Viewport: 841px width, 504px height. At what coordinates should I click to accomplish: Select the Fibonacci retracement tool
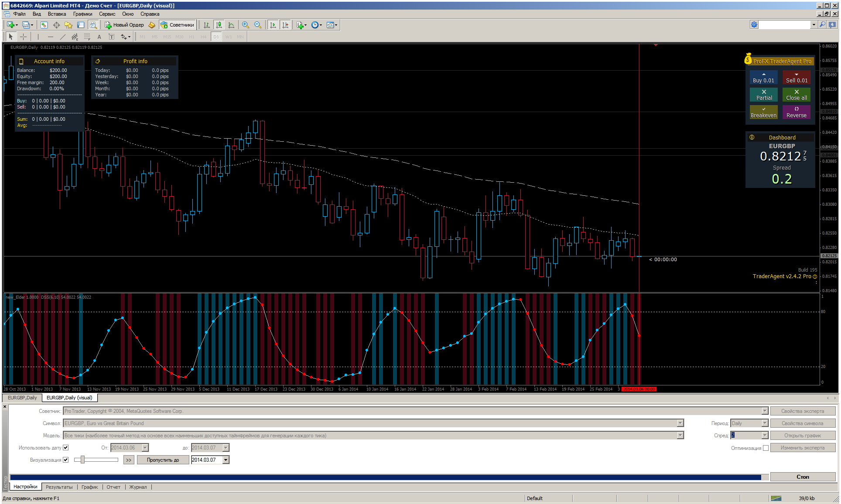pos(87,37)
